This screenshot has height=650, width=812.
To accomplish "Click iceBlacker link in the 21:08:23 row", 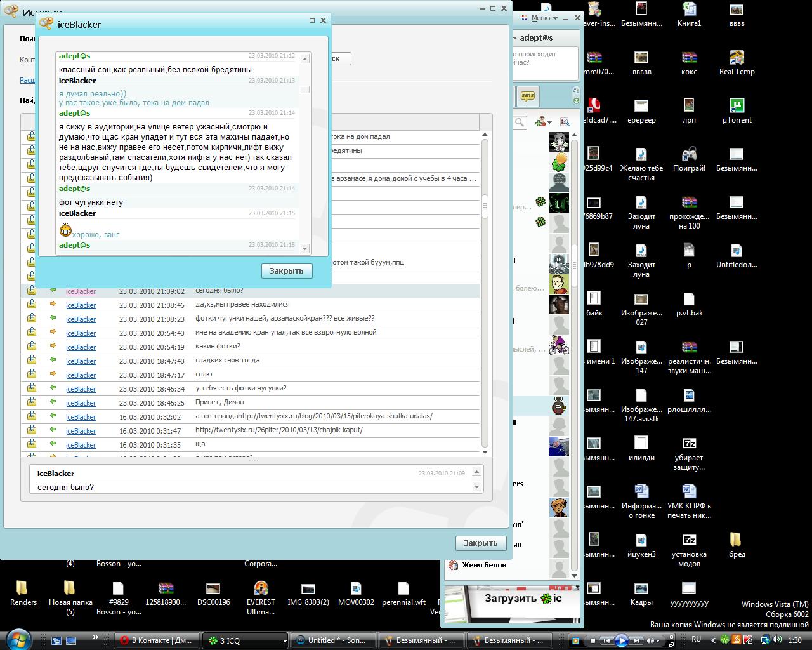I will tap(81, 319).
